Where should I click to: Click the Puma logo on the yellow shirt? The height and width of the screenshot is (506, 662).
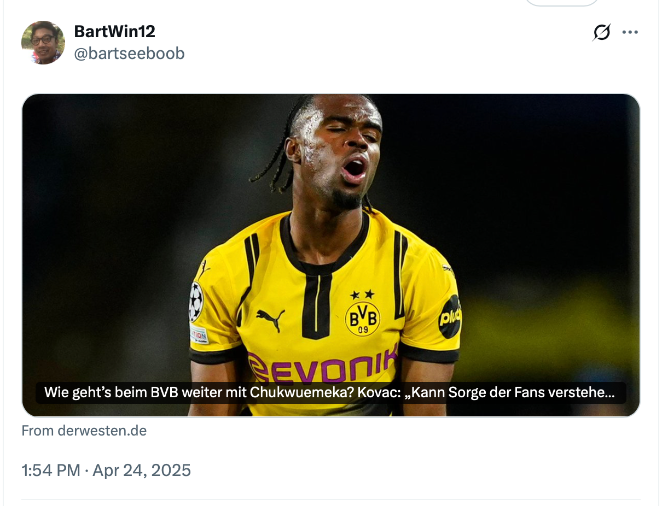coord(271,319)
